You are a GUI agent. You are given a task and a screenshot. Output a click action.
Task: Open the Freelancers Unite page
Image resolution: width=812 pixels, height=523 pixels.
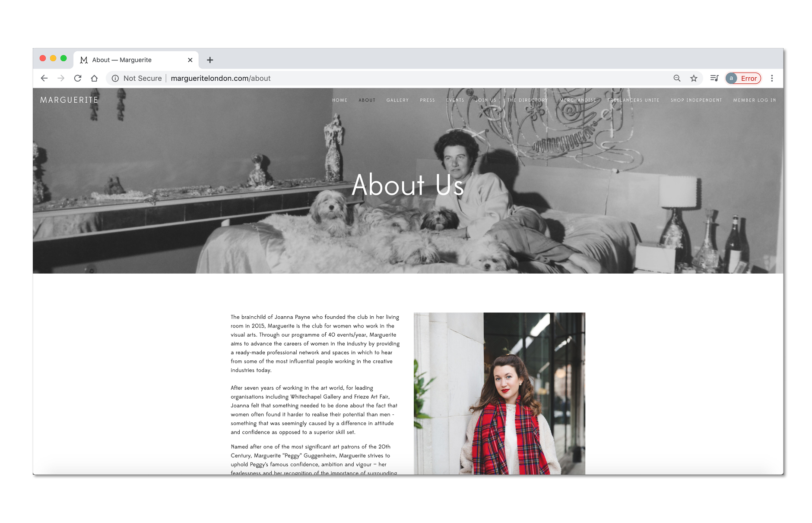tap(633, 100)
